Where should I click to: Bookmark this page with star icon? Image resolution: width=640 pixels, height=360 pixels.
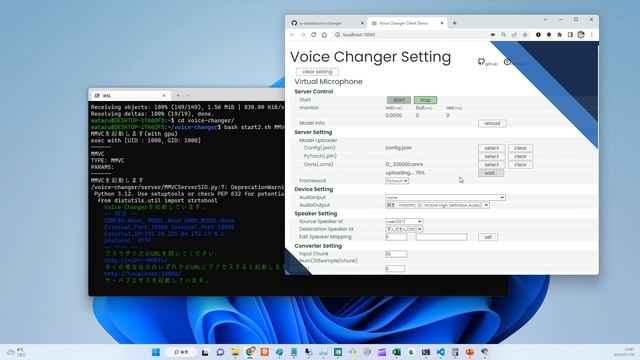pos(525,35)
